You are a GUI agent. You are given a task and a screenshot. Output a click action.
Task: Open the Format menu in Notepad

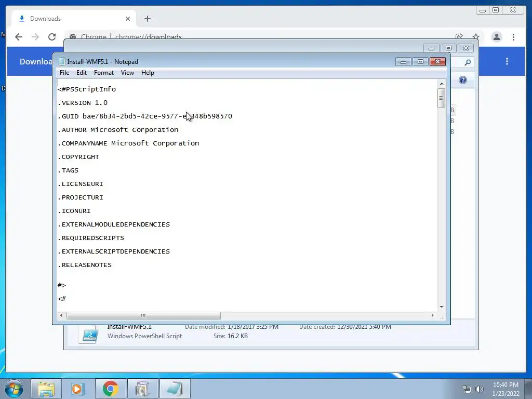pos(104,73)
